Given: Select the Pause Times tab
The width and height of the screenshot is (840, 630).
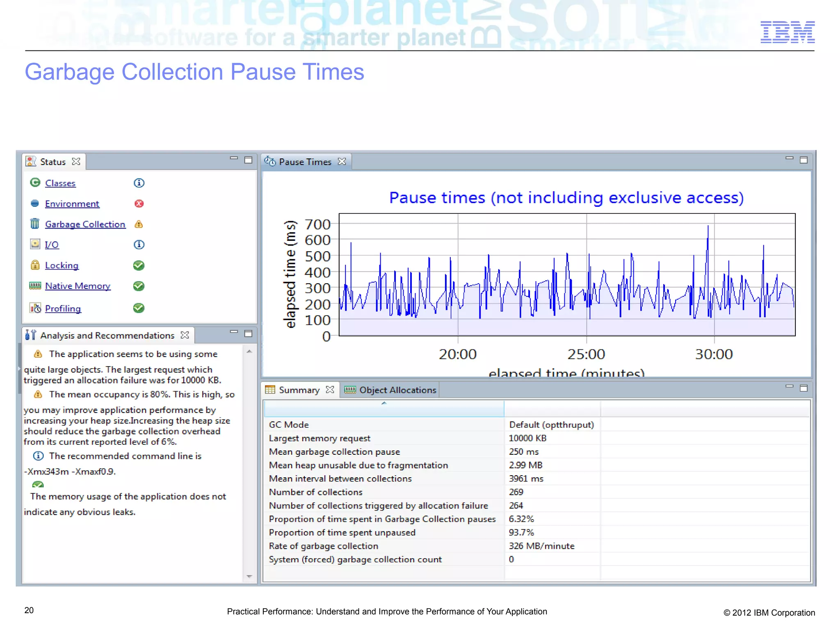Looking at the screenshot, I should coord(305,162).
